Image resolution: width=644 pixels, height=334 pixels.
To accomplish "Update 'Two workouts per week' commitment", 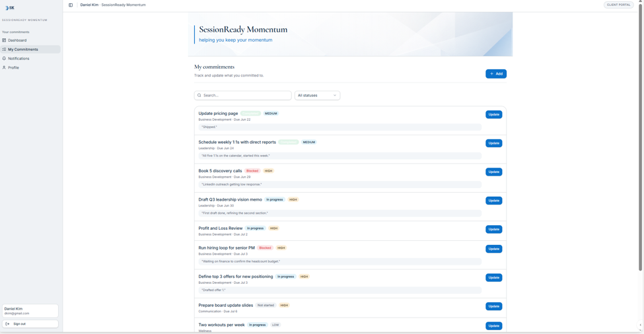I will pyautogui.click(x=493, y=326).
